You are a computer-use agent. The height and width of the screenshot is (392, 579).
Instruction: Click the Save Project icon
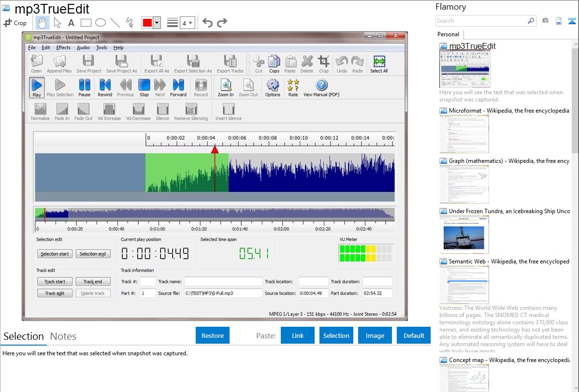point(88,64)
